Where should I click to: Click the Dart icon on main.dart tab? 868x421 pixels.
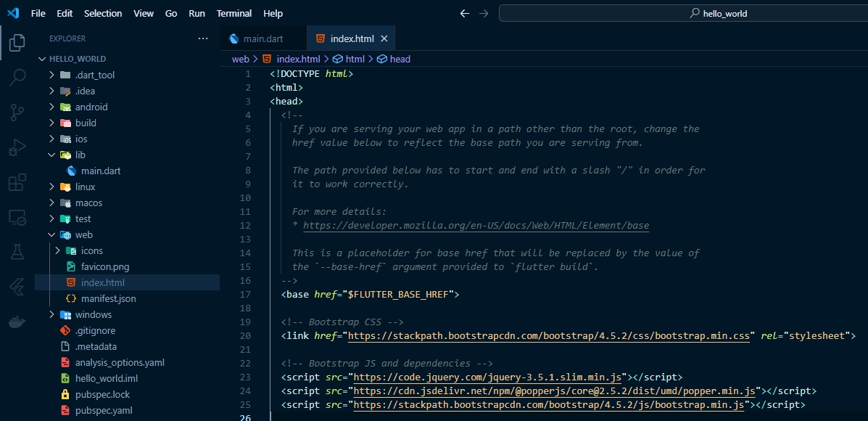(x=233, y=38)
